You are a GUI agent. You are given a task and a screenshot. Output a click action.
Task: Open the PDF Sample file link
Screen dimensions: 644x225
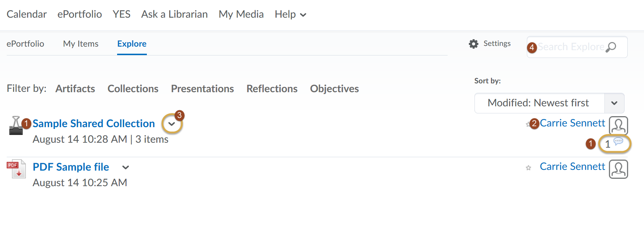71,167
